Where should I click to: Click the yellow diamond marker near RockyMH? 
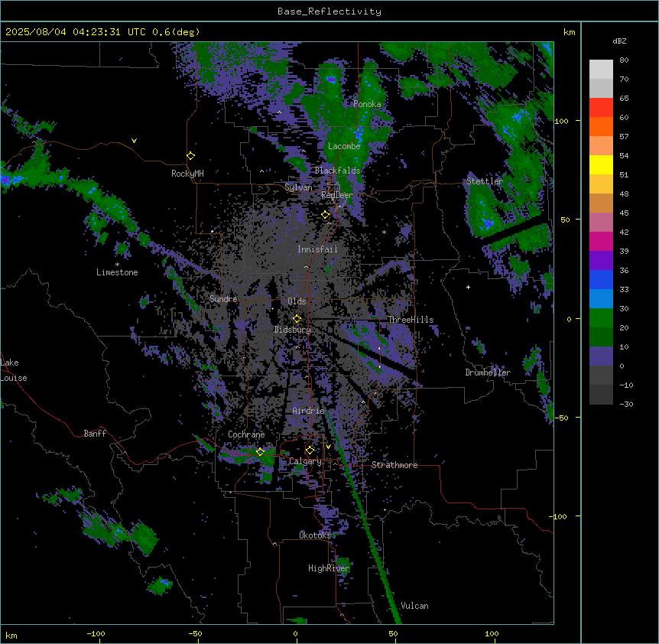point(190,156)
